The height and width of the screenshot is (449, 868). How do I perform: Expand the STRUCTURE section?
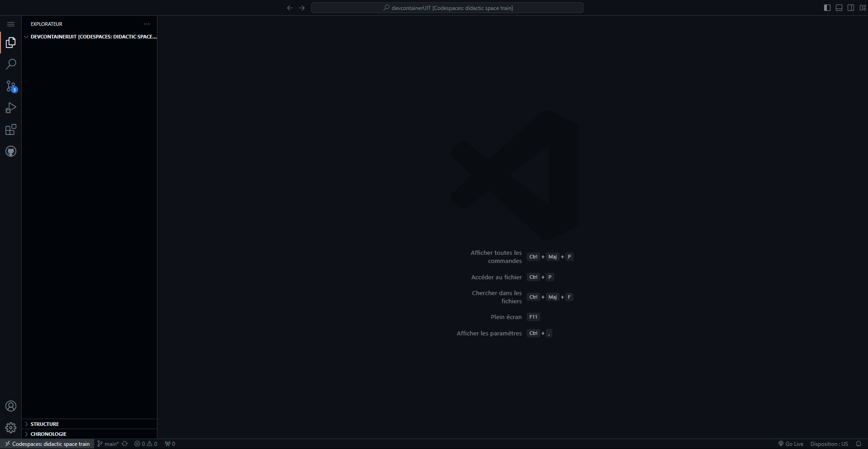(45, 424)
